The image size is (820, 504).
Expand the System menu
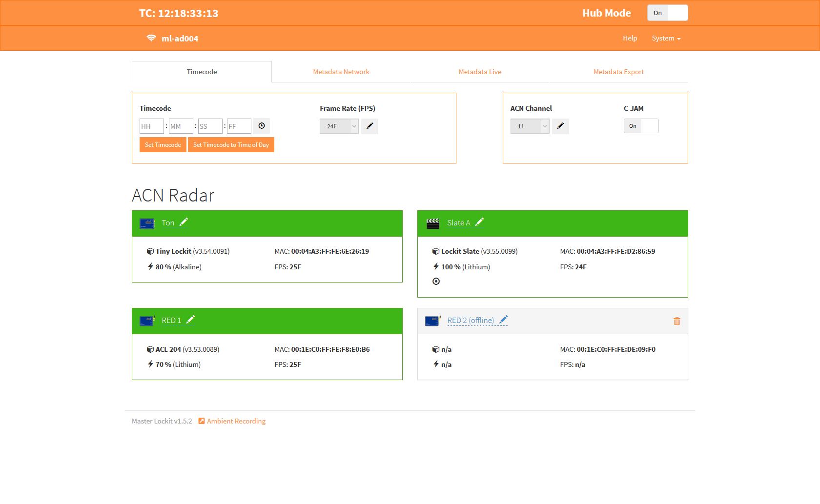point(666,39)
